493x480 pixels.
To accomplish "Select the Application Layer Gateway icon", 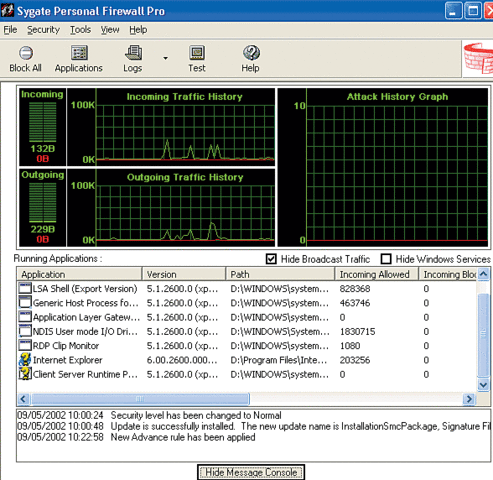I will pyautogui.click(x=25, y=317).
